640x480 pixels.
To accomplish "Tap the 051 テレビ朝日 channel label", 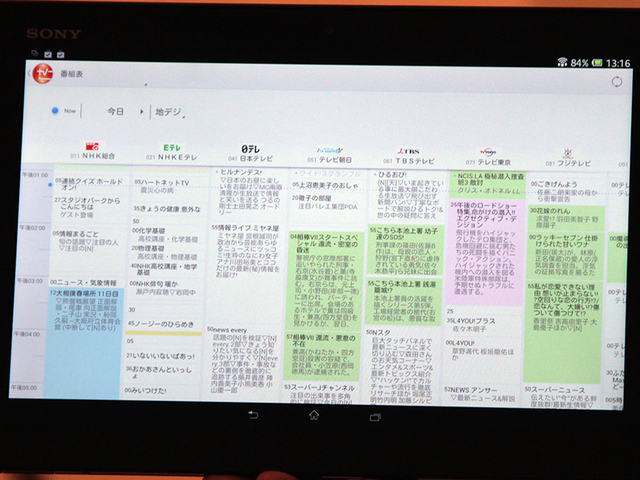I will point(329,160).
